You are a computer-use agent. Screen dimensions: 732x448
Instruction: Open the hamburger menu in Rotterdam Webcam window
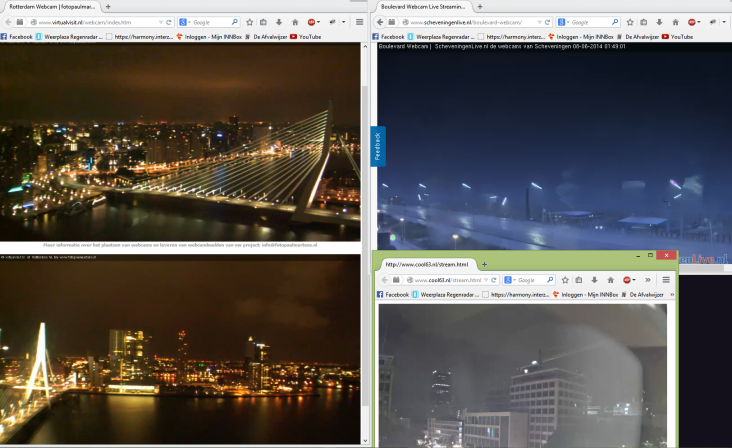click(x=359, y=22)
